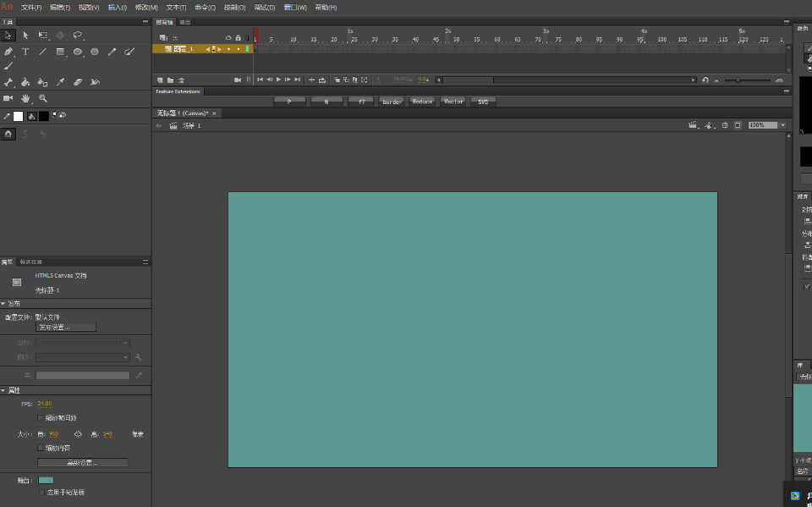Collapse the Properties section triangle
The height and width of the screenshot is (507, 812).
[x=3, y=390]
